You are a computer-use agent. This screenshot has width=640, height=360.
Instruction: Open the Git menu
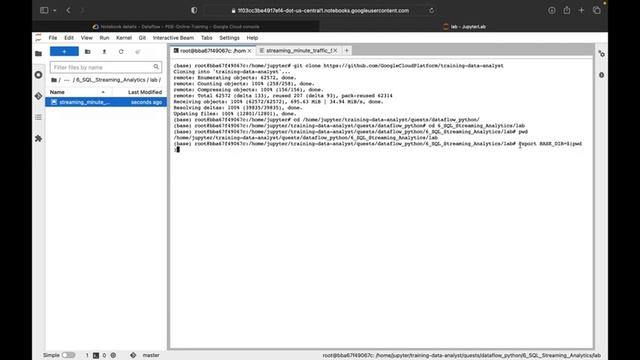point(142,38)
